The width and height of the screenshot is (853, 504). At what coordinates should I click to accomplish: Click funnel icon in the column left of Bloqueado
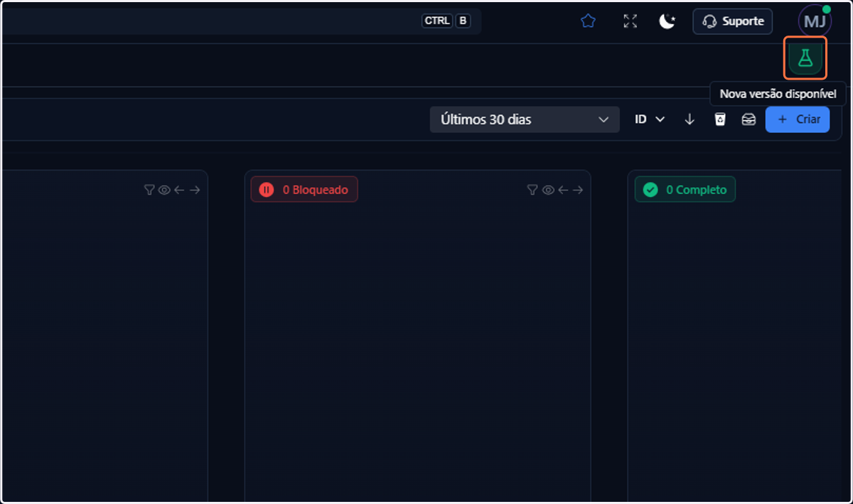coord(149,190)
